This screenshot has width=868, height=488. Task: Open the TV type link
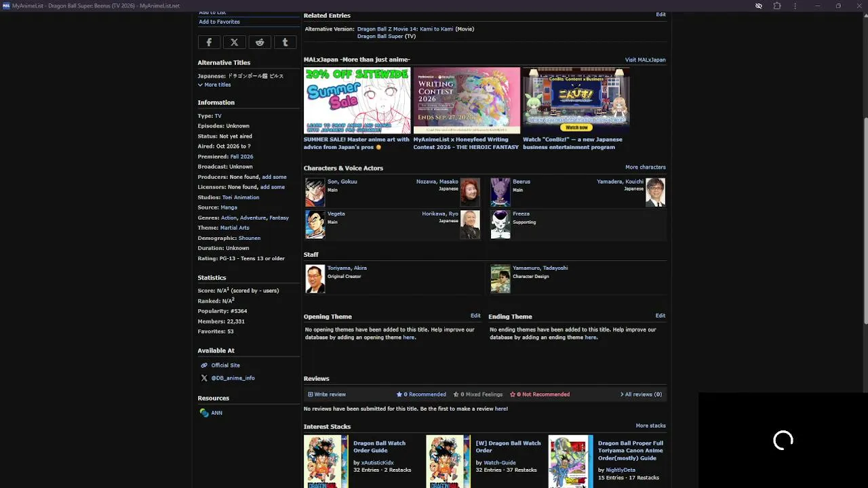(218, 116)
